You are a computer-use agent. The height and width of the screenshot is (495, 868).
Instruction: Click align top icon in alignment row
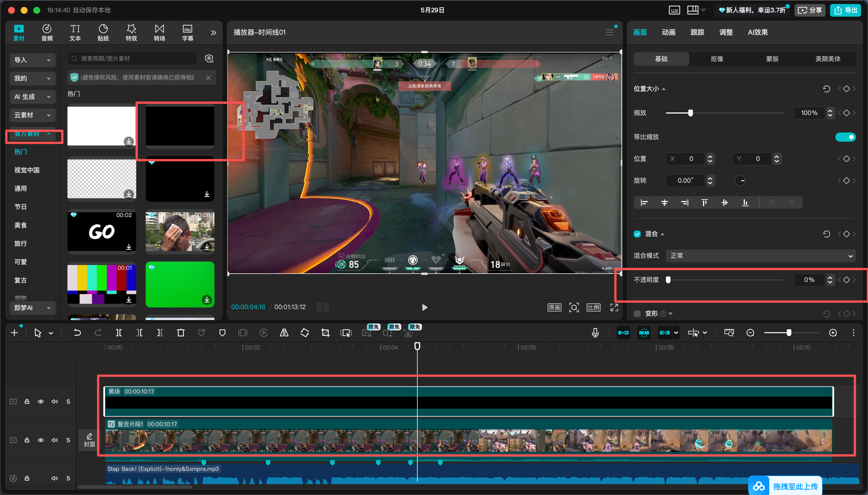click(x=704, y=203)
